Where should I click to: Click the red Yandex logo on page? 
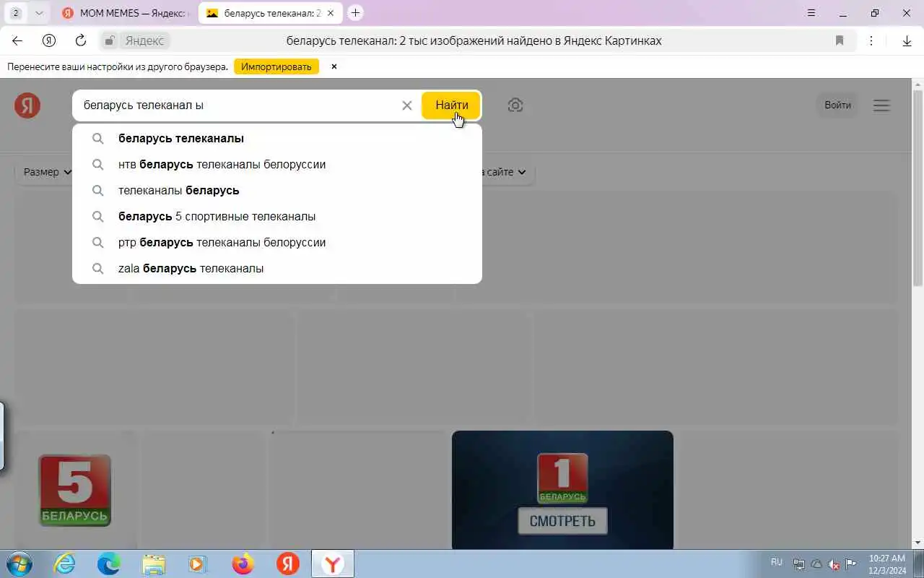(27, 105)
